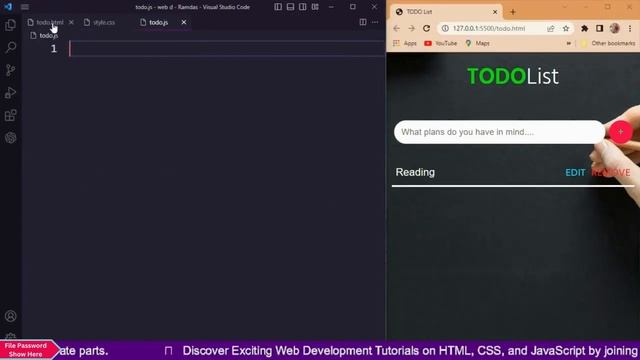
Task: Split the editor to the right
Action: [x=363, y=22]
